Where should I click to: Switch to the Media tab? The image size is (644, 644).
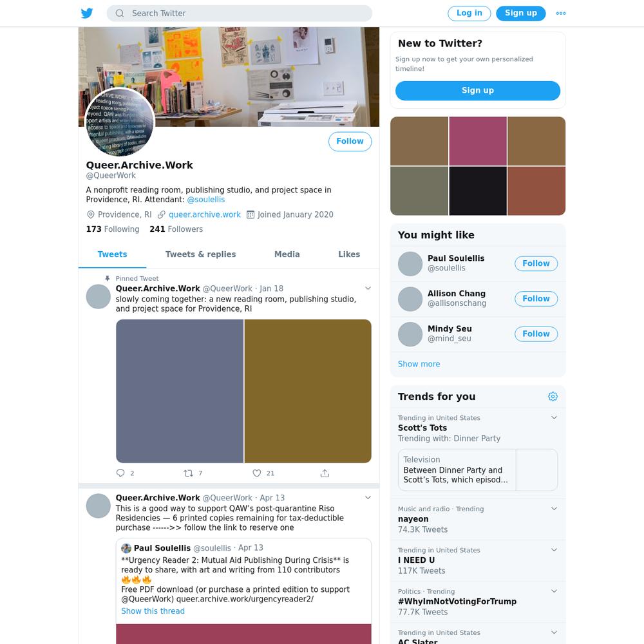point(287,254)
